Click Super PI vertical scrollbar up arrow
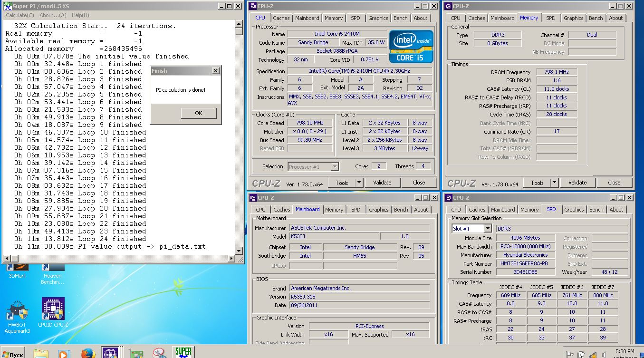644x358 pixels. 239,24
